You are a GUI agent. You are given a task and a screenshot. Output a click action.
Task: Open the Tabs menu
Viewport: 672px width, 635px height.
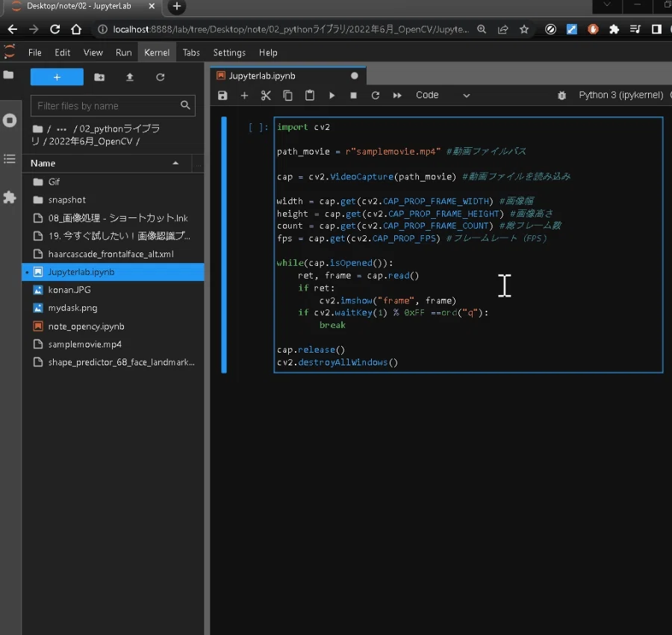[191, 53]
